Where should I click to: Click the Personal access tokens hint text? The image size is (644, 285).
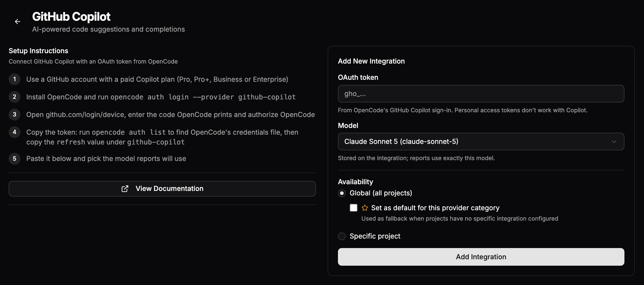point(463,110)
